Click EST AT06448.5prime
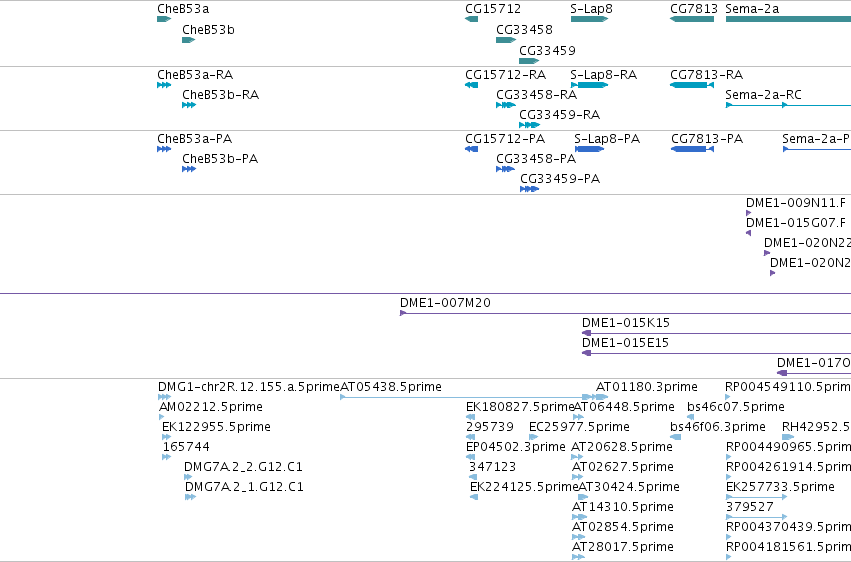Viewport: 851px width, 562px height. point(624,407)
